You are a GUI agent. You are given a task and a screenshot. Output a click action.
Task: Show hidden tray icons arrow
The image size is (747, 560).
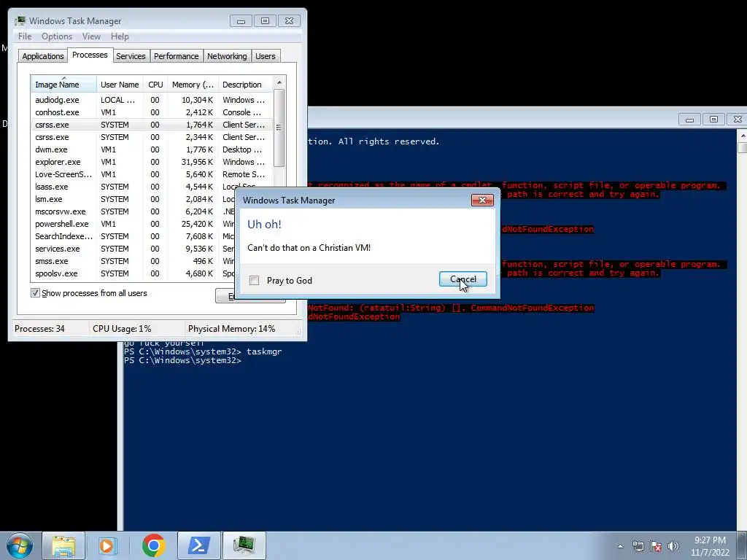[x=620, y=546]
